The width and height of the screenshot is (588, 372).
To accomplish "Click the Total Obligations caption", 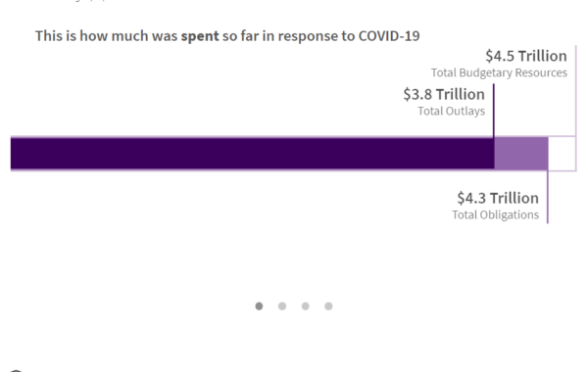I will 495,215.
